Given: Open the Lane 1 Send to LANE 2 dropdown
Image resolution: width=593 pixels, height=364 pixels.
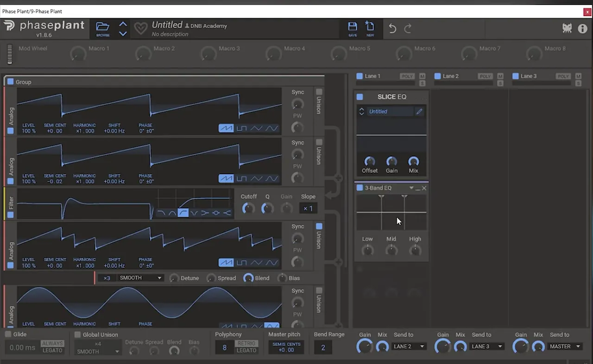Looking at the screenshot, I should tap(409, 346).
